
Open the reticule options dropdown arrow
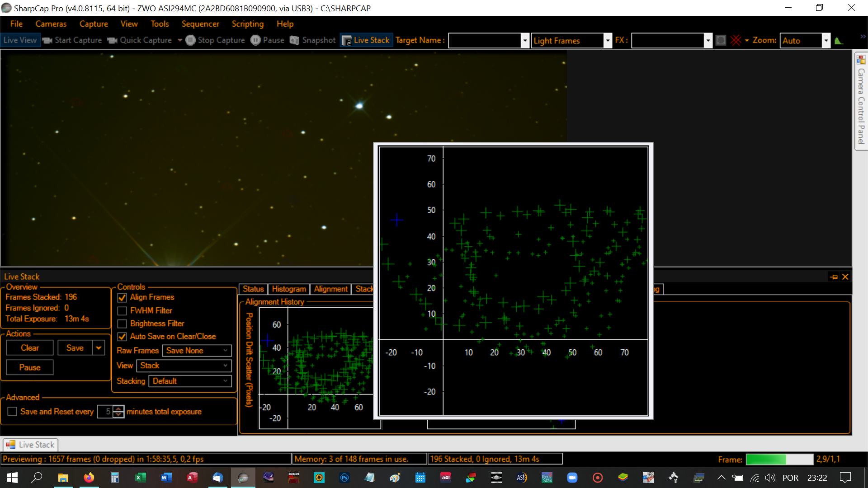747,40
